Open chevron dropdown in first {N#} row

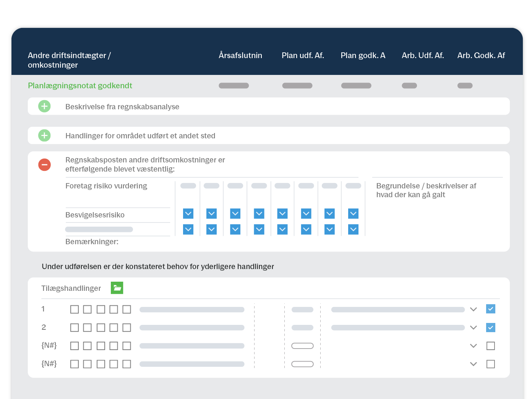tap(473, 346)
